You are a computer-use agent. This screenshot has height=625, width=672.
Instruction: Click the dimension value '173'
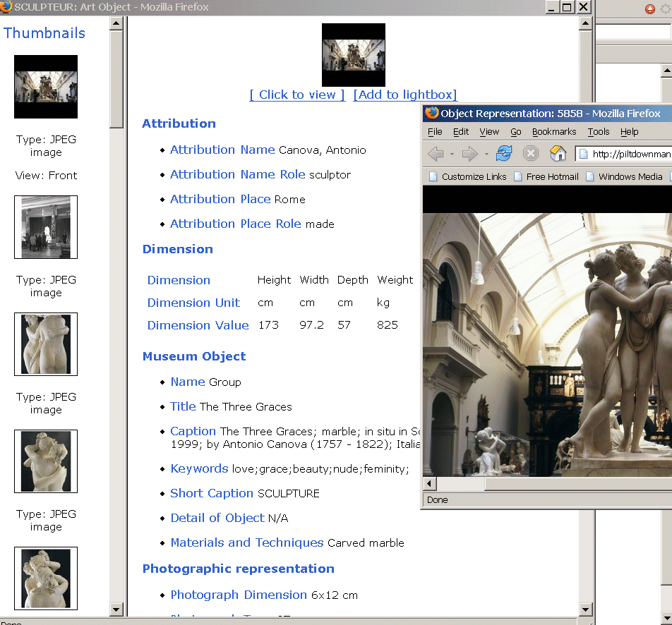(x=268, y=326)
